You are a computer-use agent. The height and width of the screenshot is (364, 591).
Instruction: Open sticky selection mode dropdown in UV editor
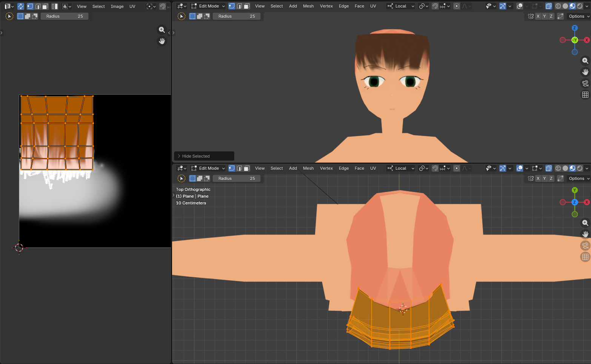click(66, 6)
